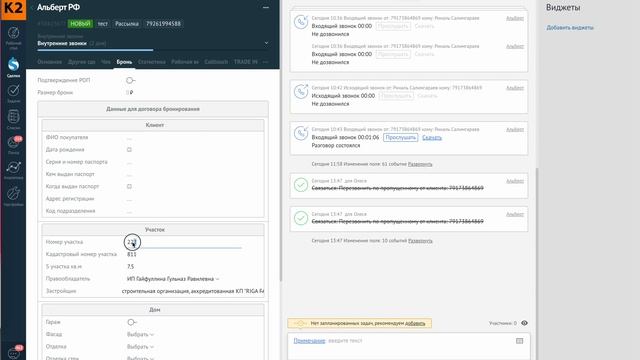This screenshot has width=640, height=360.
Task: Open the chat bubble icon at sidebar bottom
Action: coord(14,352)
